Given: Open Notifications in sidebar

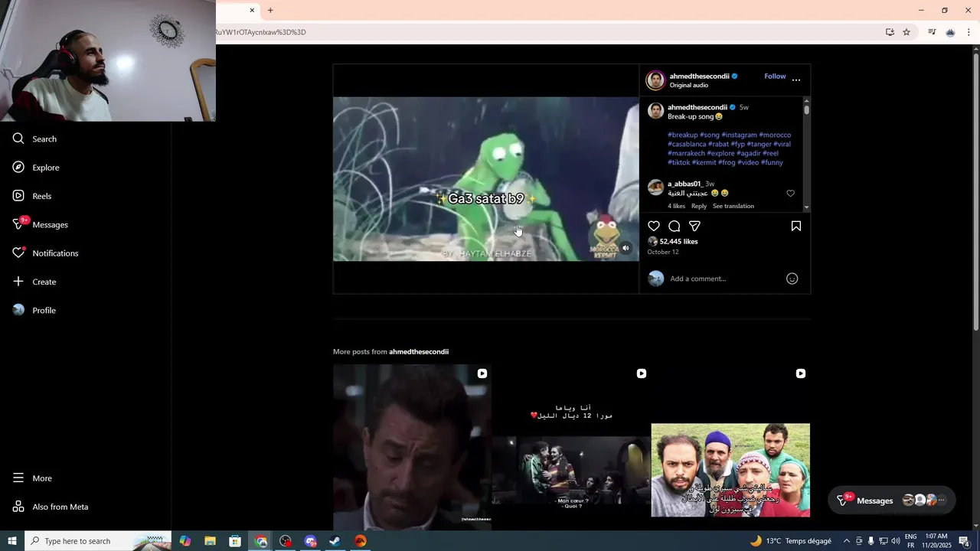Looking at the screenshot, I should [46, 253].
